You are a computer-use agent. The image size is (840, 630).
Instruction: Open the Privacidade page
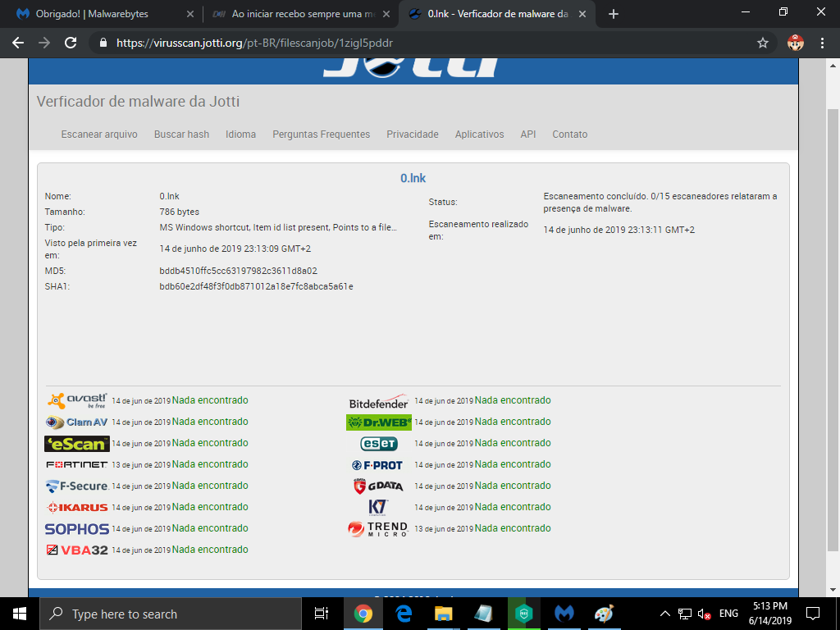tap(413, 135)
